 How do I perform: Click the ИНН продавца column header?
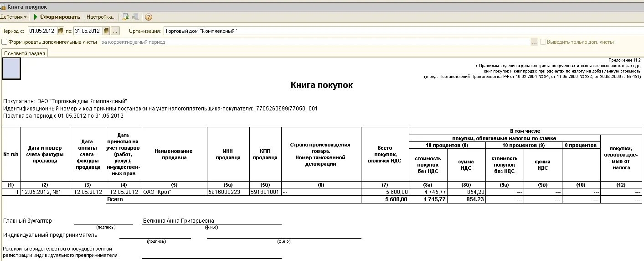click(228, 154)
